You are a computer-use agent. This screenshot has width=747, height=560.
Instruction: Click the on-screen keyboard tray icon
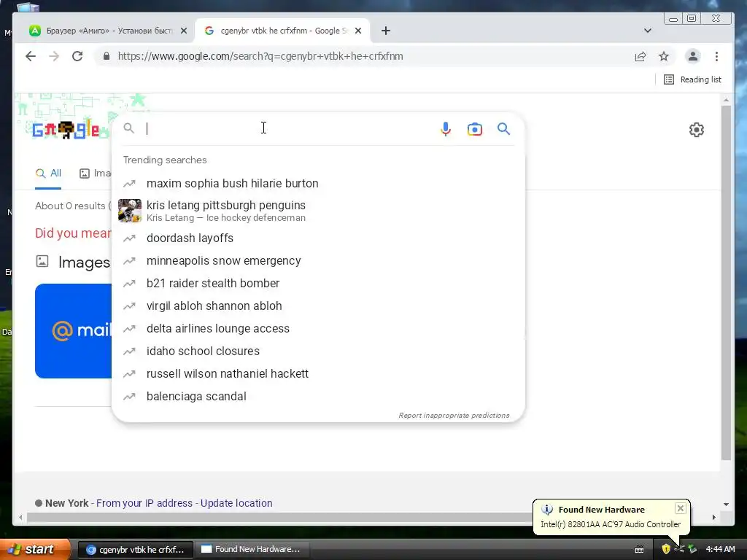[x=639, y=550]
